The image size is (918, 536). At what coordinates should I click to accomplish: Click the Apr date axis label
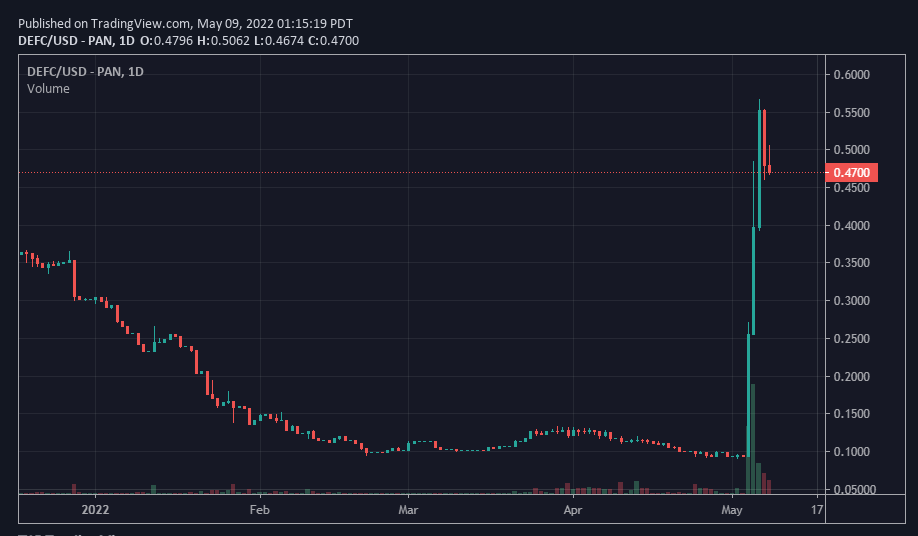(573, 510)
